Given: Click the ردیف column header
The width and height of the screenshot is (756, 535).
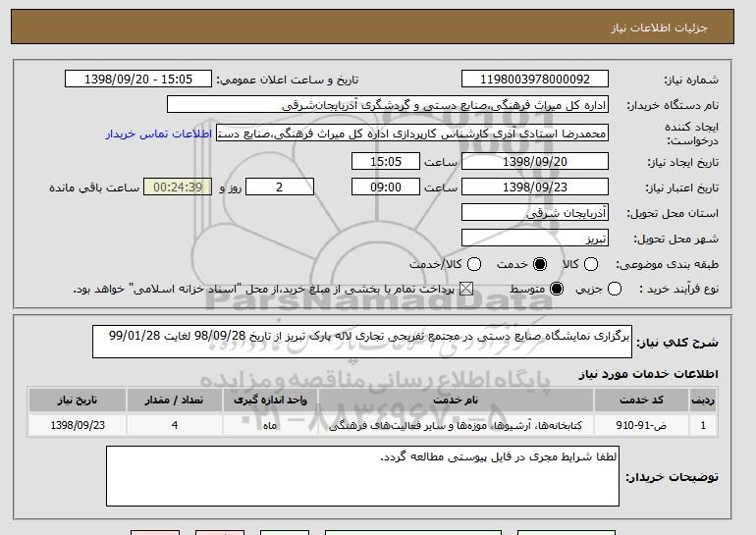Looking at the screenshot, I should pos(703,401).
